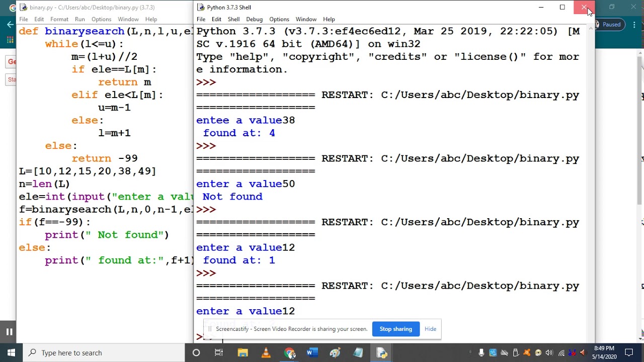The width and height of the screenshot is (644, 362).
Task: Open Cortana circle icon on taskbar
Action: pos(196,352)
